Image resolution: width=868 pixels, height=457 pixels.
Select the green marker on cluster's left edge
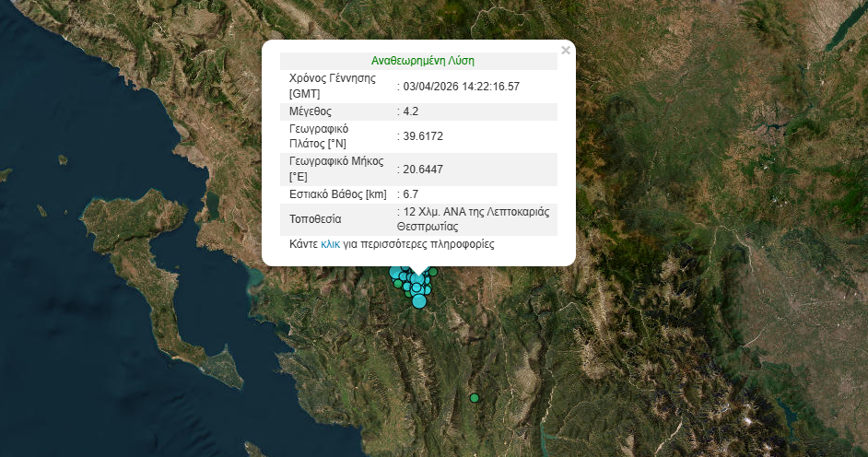(398, 284)
